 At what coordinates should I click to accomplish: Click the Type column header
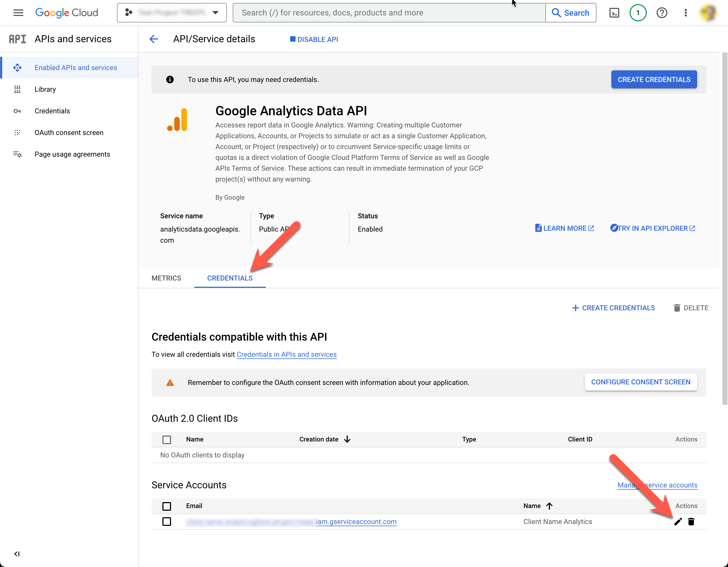pyautogui.click(x=469, y=439)
